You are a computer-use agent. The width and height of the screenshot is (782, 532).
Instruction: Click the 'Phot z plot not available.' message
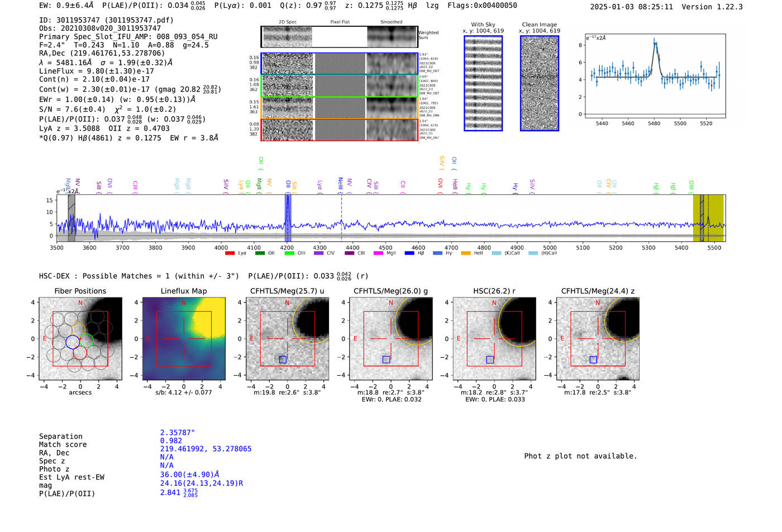581,456
